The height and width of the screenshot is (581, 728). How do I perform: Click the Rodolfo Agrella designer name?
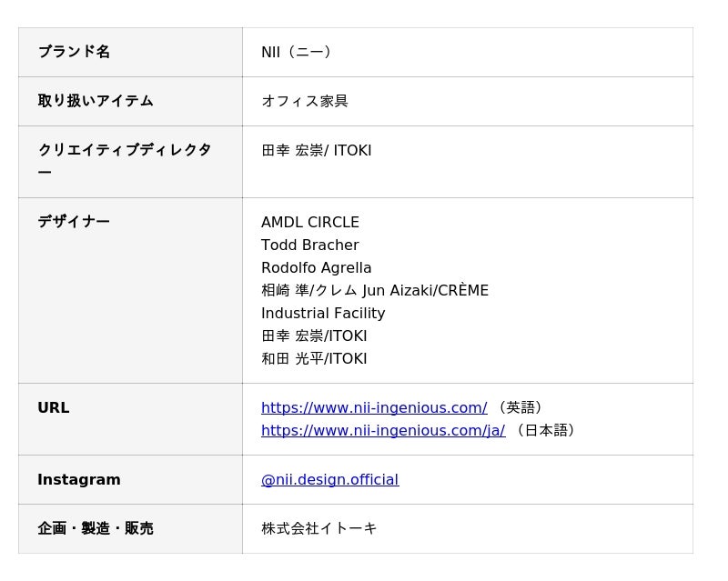click(x=317, y=267)
